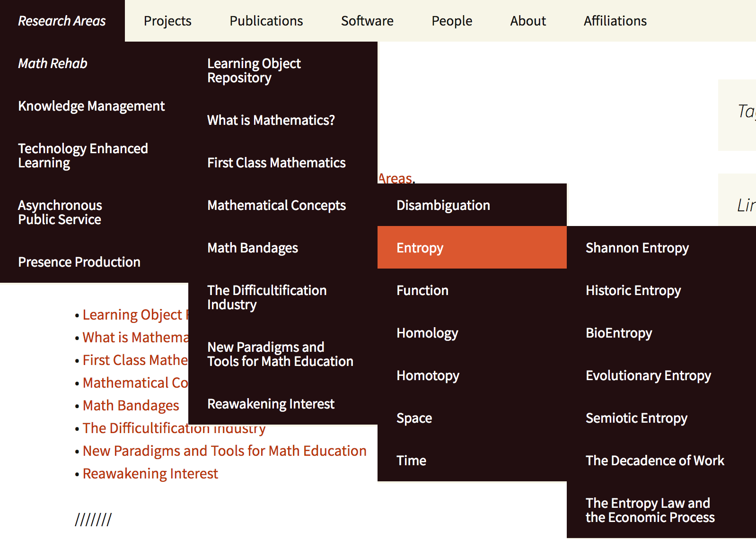
Task: Choose Technology Enhanced Learning submenu item
Action: [x=83, y=156]
